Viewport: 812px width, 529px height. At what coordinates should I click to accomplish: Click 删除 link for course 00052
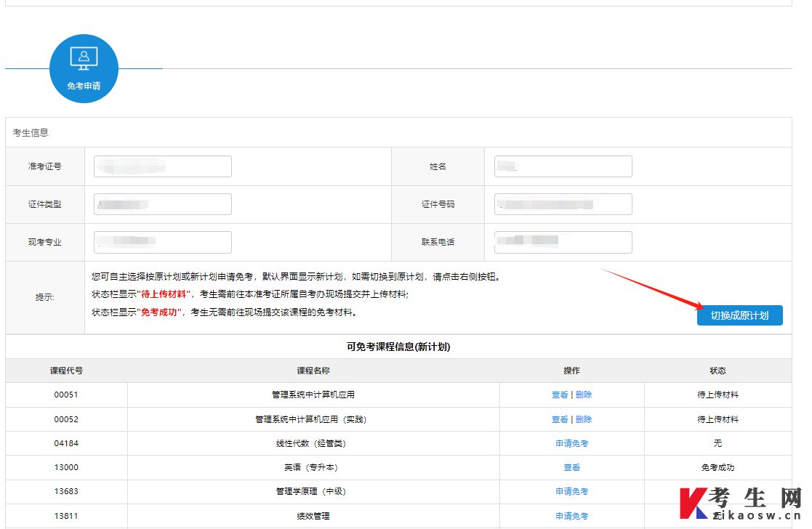[584, 419]
